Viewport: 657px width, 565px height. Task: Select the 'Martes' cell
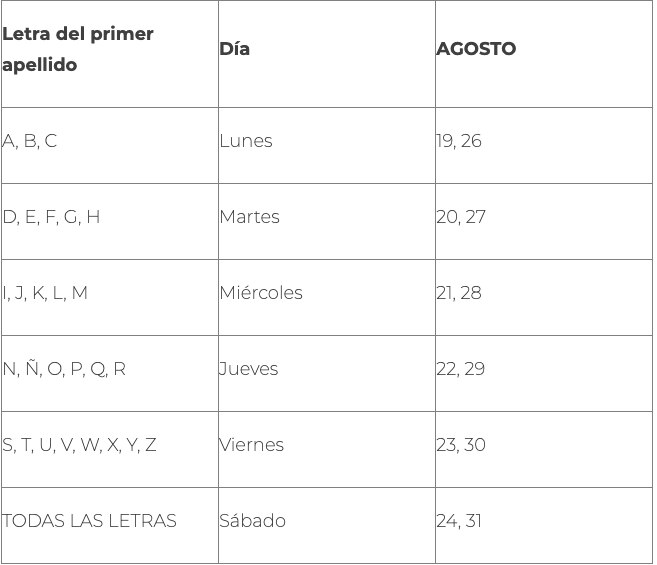click(x=327, y=221)
